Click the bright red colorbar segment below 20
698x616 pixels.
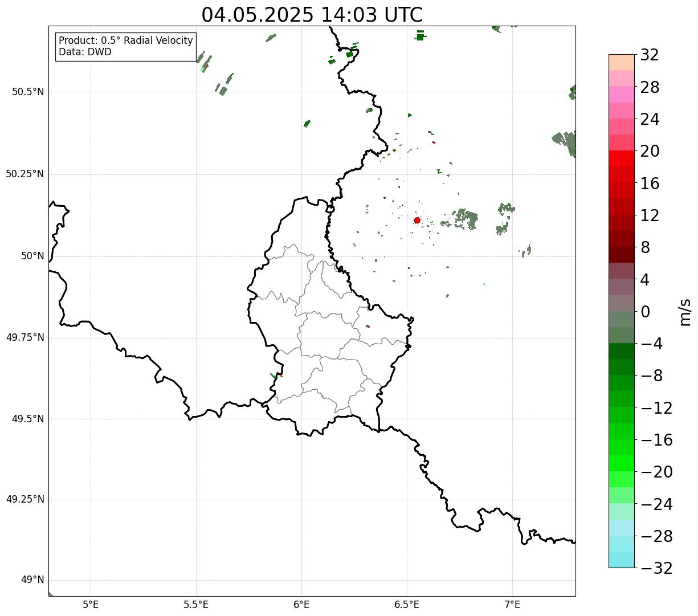click(x=622, y=158)
